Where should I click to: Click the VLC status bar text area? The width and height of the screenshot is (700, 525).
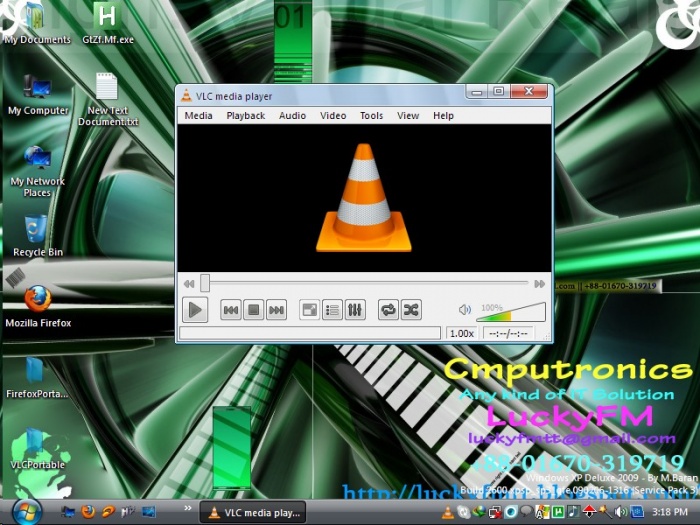pyautogui.click(x=310, y=333)
